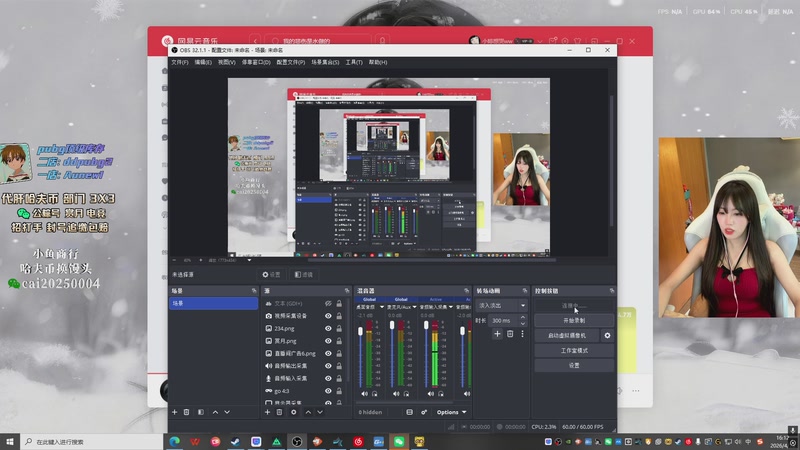Move source up in Sources toolbar

[308, 412]
